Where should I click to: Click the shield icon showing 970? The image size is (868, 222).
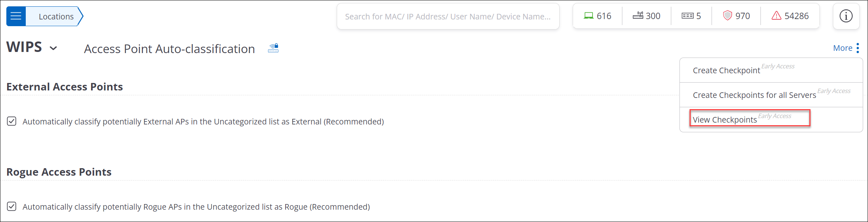(727, 16)
